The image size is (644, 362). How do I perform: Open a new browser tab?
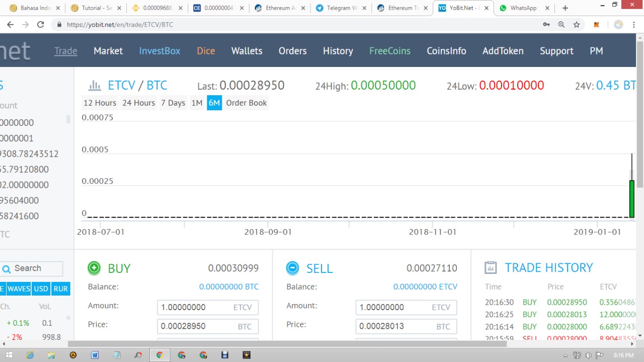565,8
